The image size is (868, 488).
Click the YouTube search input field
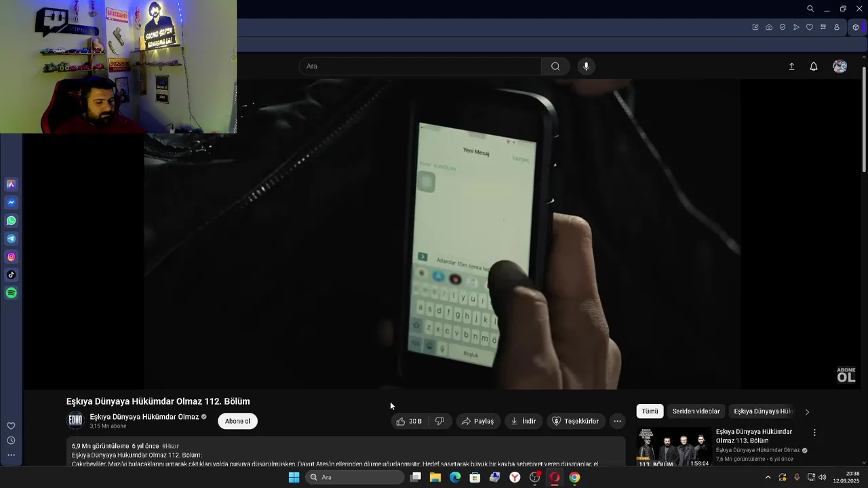(420, 66)
